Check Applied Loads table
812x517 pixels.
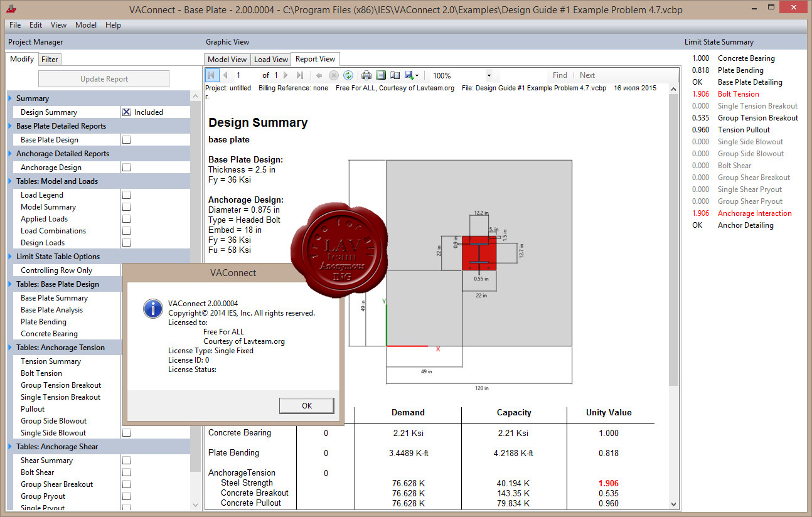click(127, 219)
